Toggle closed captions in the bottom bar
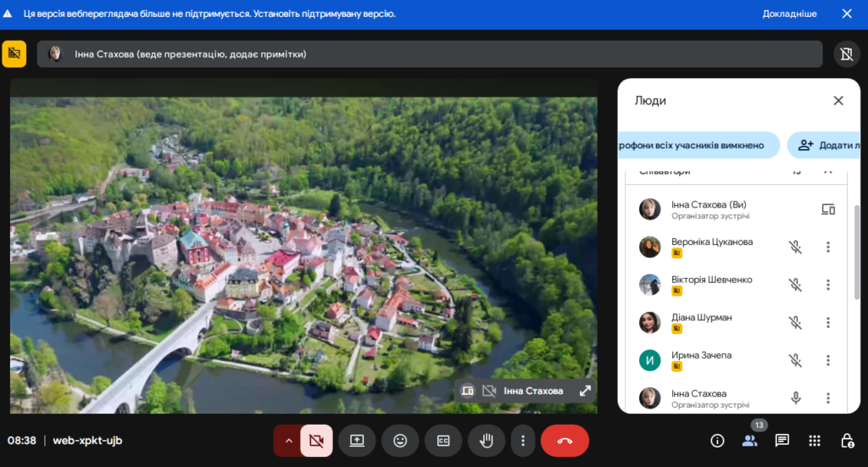868x467 pixels. (x=443, y=441)
